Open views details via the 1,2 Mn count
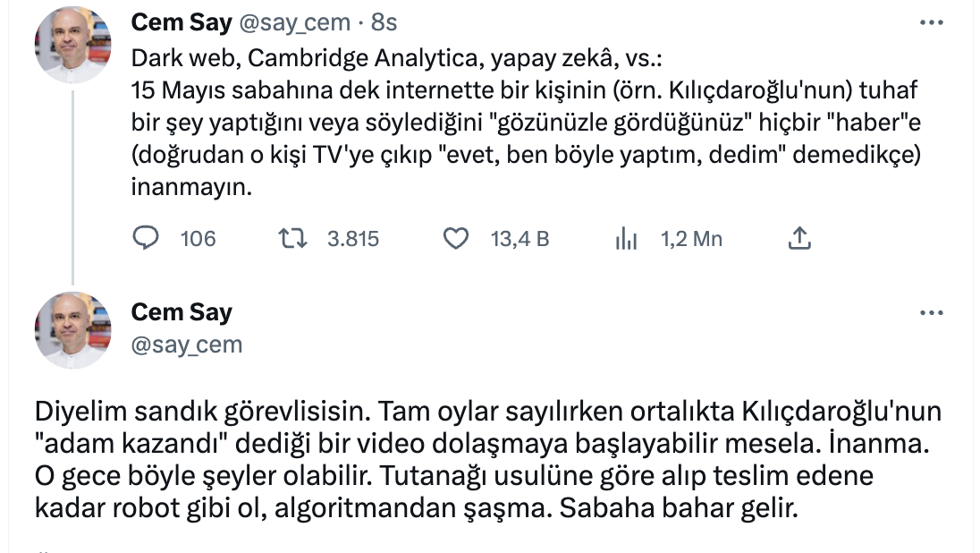The height and width of the screenshot is (553, 980). click(691, 239)
